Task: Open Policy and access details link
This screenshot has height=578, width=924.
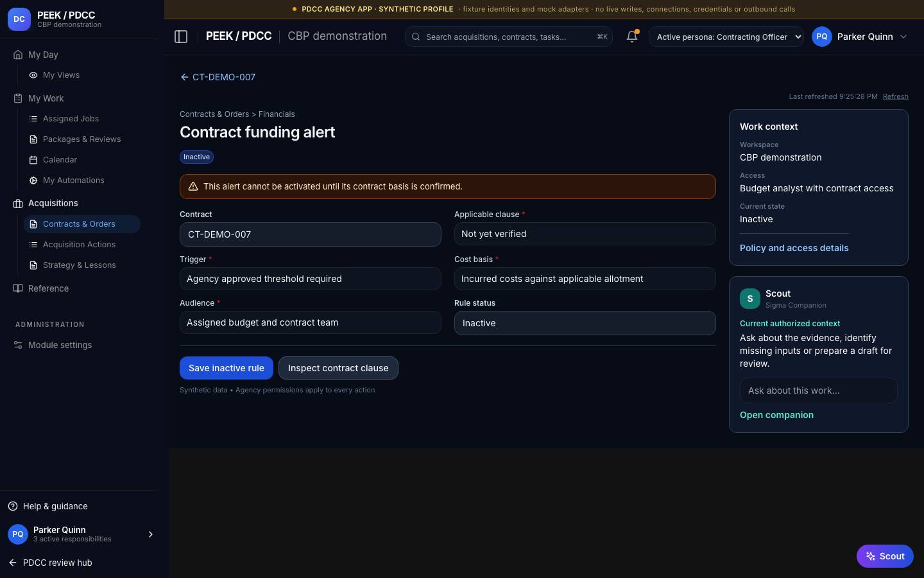Action: pos(794,248)
